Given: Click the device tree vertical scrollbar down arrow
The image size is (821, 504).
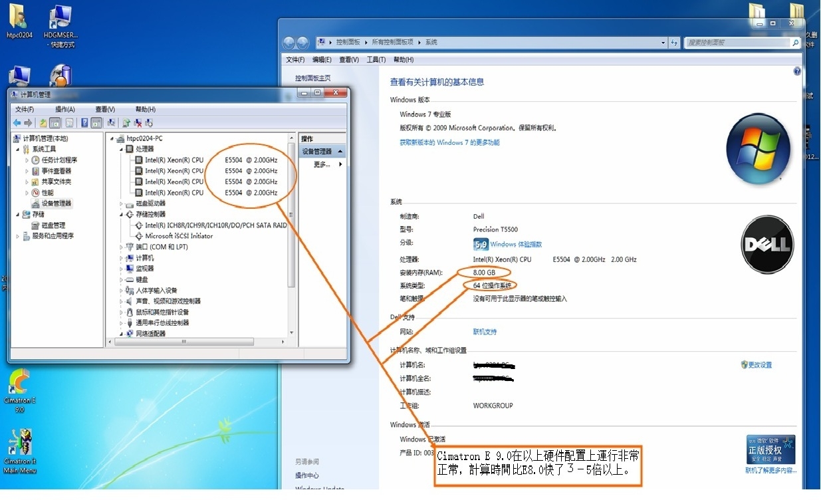Looking at the screenshot, I should (x=291, y=333).
